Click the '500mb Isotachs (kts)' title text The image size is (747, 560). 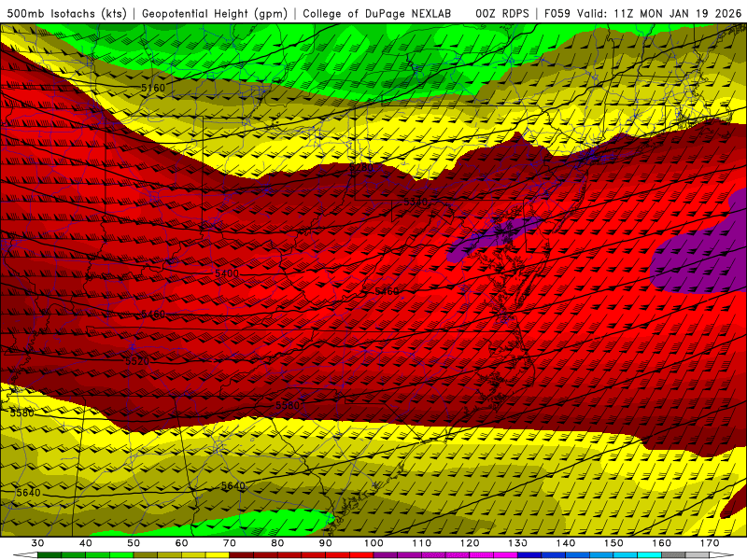pos(66,13)
